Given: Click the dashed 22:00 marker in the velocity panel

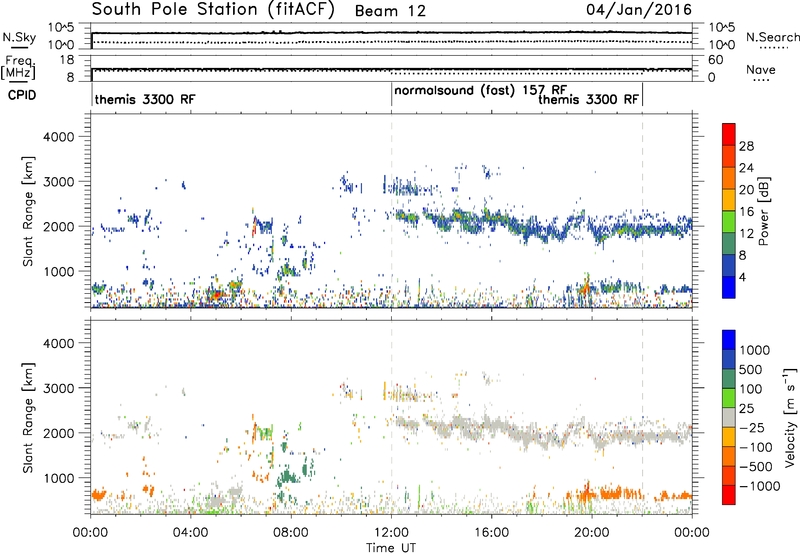Looking at the screenshot, I should pos(642,417).
